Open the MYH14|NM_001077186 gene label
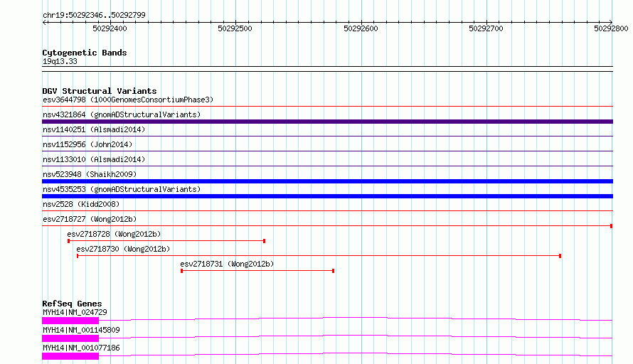Image resolution: width=633 pixels, height=364 pixels. (81, 348)
